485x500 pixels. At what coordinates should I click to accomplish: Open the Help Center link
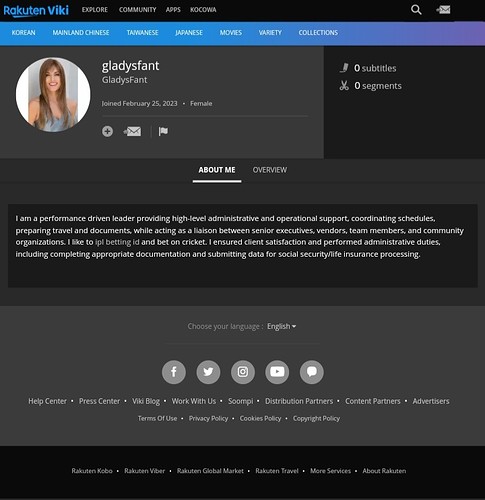pyautogui.click(x=47, y=401)
